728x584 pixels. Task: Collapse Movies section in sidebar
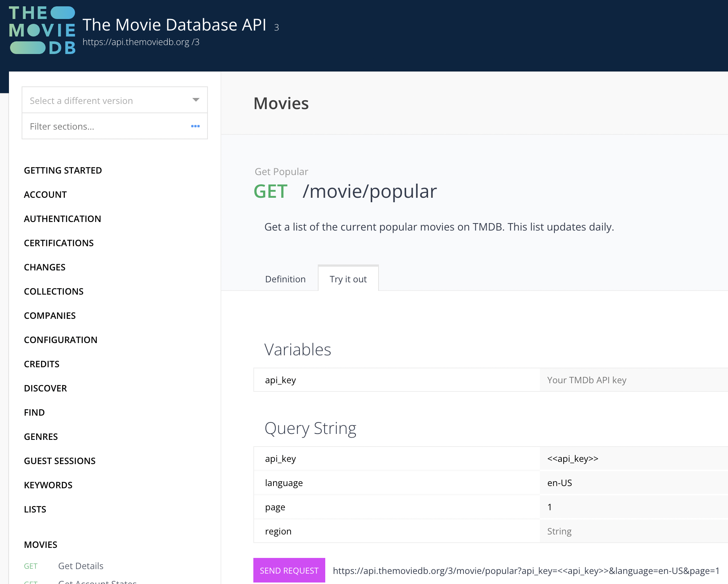(40, 545)
